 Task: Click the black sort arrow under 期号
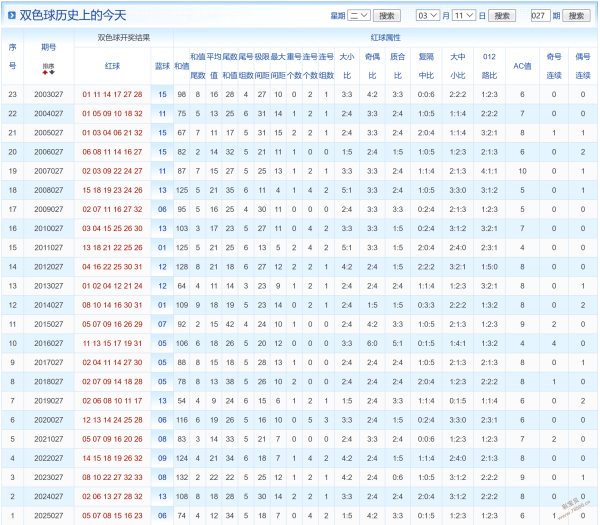click(52, 71)
